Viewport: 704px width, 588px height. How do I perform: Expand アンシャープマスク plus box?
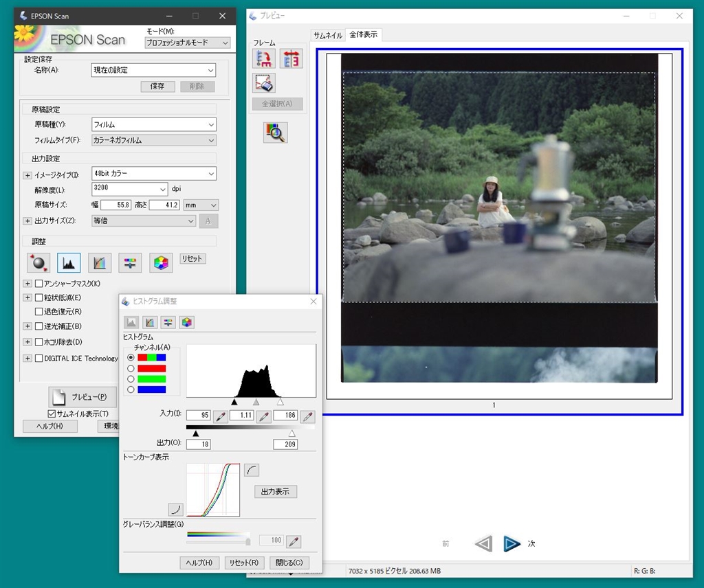point(27,284)
